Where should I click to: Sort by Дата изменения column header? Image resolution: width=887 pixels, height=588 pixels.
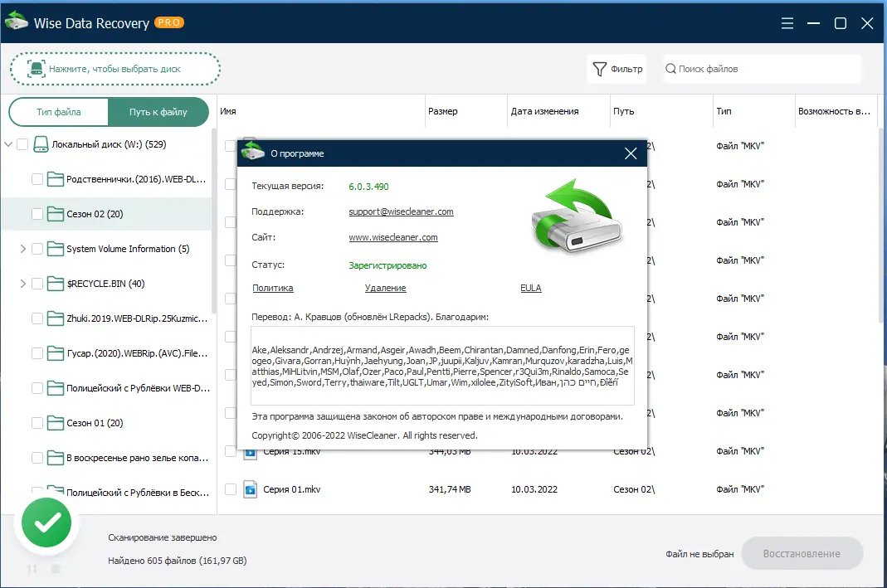558,111
